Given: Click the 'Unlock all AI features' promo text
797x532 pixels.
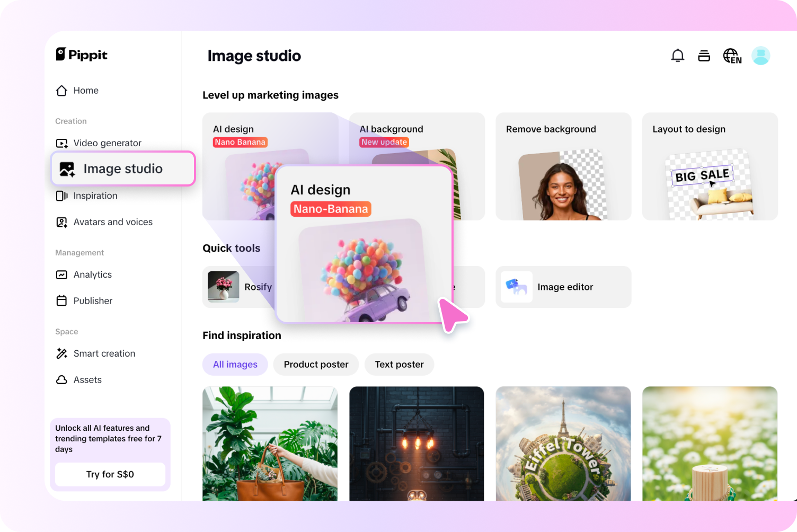Looking at the screenshot, I should click(109, 439).
